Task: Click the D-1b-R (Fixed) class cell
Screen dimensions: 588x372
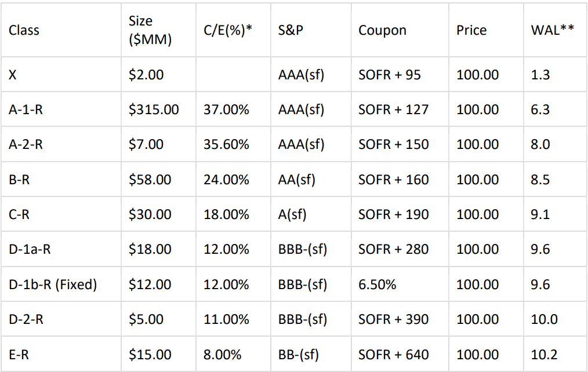Action: pos(53,285)
